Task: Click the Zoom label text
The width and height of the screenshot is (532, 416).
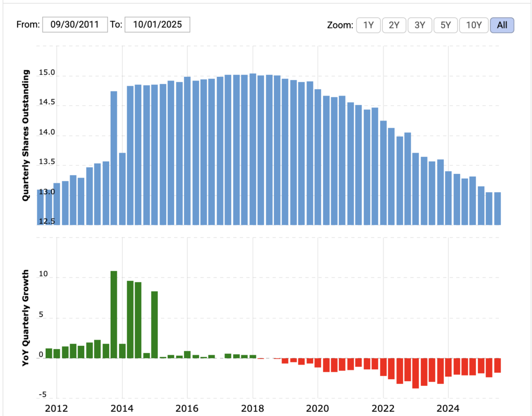Action: [x=340, y=25]
